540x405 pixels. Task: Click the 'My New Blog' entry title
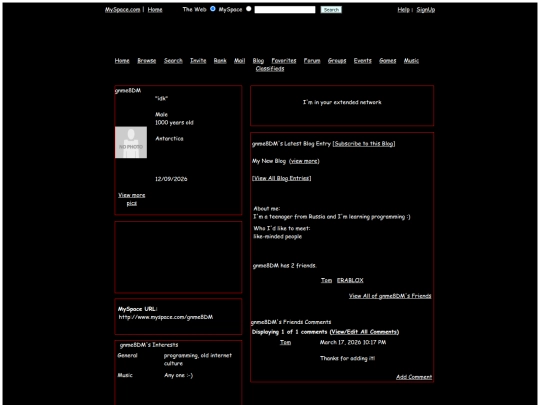pyautogui.click(x=269, y=161)
